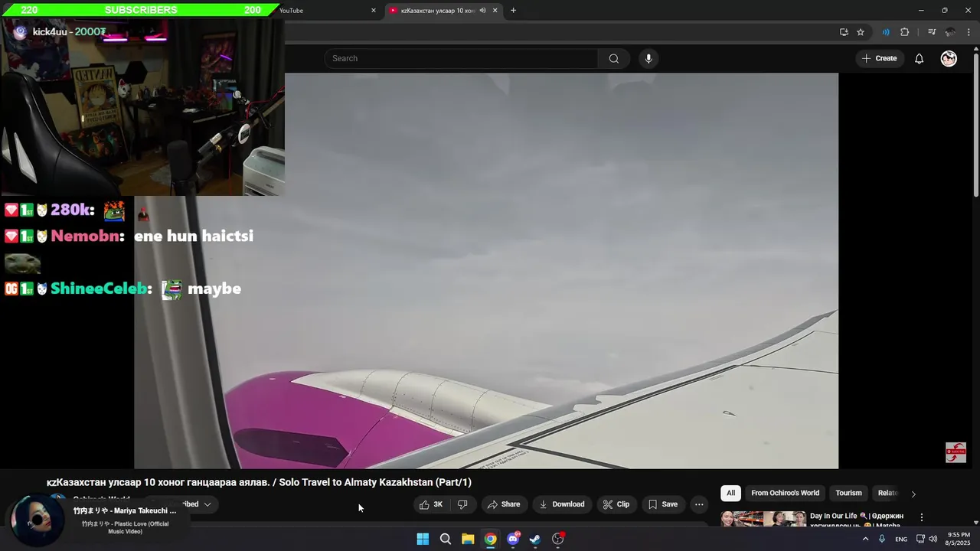This screenshot has height=551, width=980.
Task: Open Steam from the taskbar
Action: pos(535,539)
